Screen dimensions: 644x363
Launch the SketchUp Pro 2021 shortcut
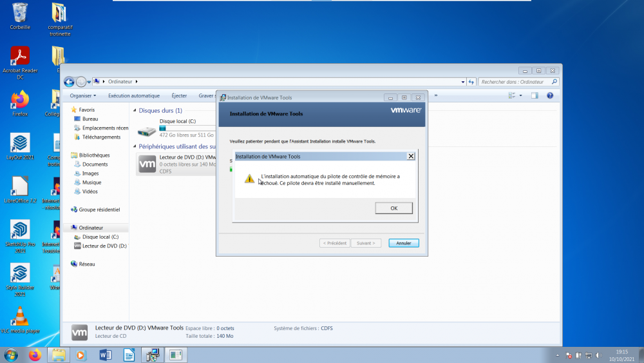[x=20, y=236]
